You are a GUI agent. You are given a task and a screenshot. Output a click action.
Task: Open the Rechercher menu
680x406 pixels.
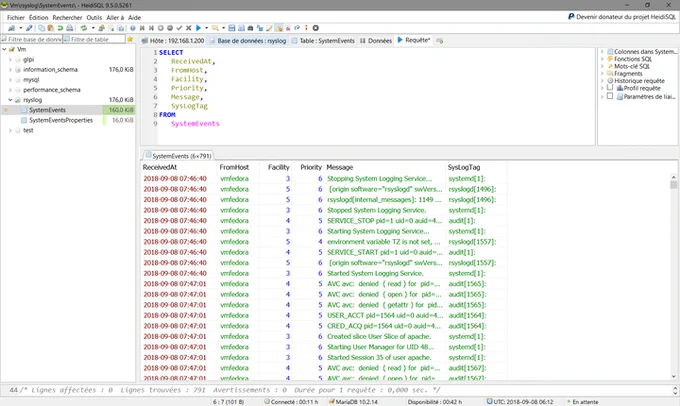coord(67,18)
